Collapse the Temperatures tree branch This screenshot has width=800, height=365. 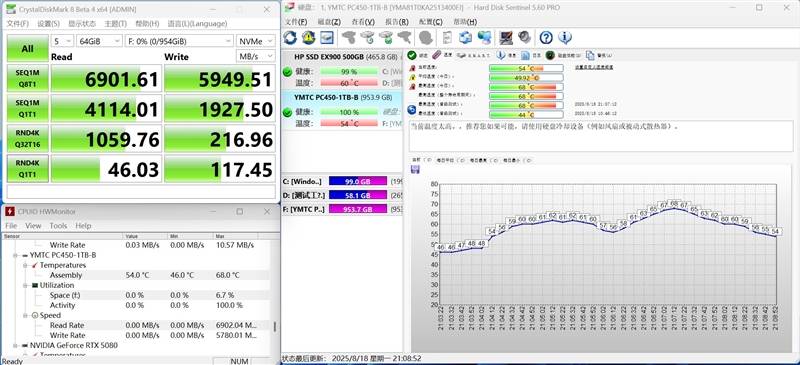(25, 265)
